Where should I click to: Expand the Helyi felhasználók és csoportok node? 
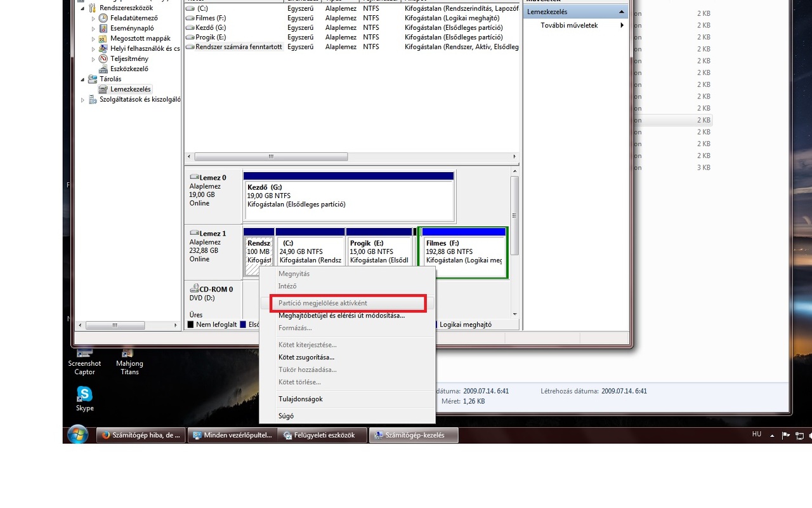[x=93, y=49]
